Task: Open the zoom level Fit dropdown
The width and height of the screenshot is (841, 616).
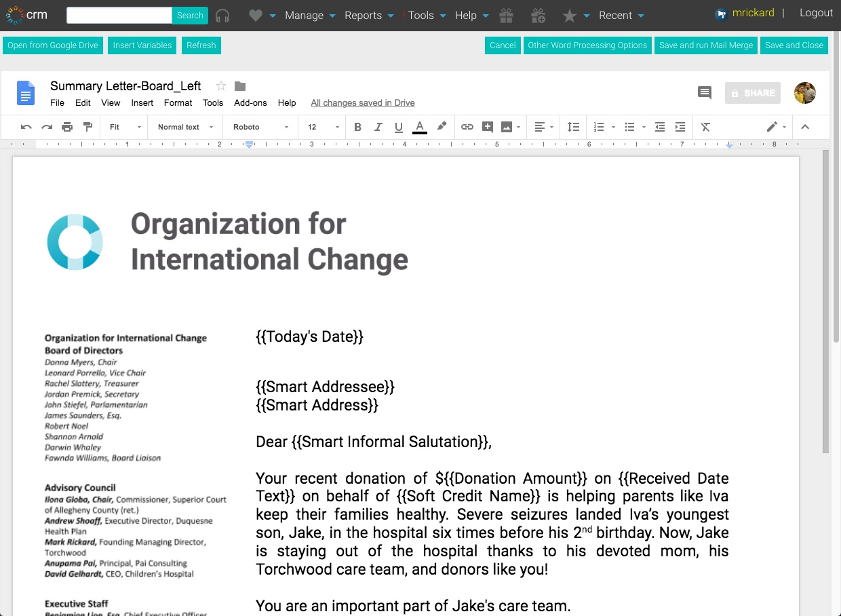Action: (x=125, y=127)
